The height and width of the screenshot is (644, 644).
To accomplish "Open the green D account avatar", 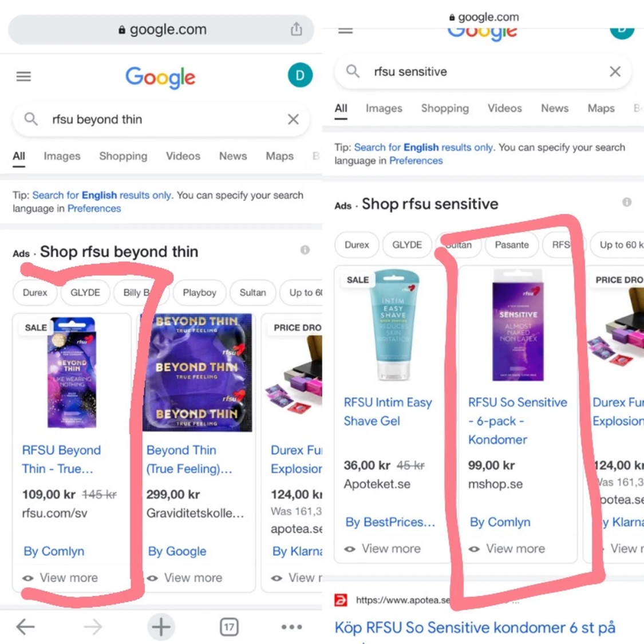I will click(300, 75).
